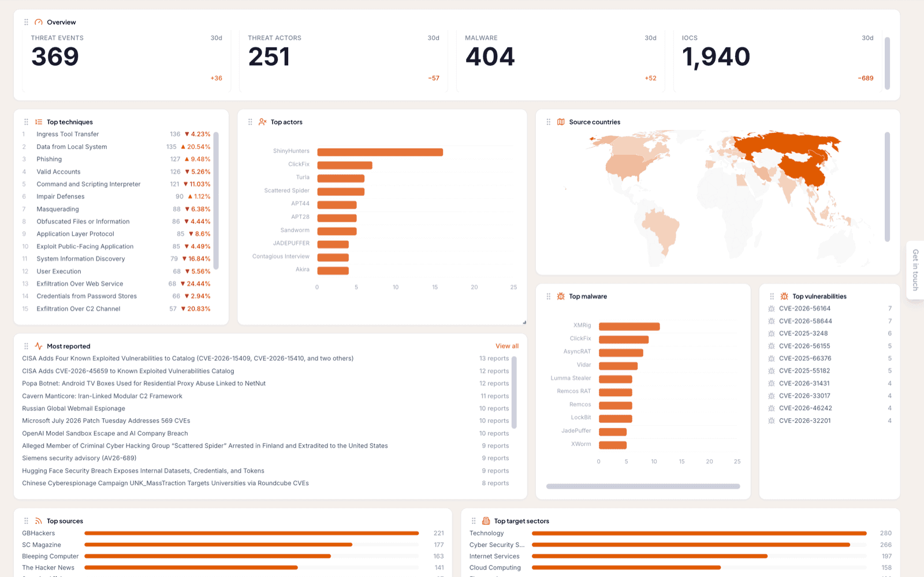The height and width of the screenshot is (577, 924).
Task: Click the Overview panel vertical scrollbar
Action: [888, 63]
